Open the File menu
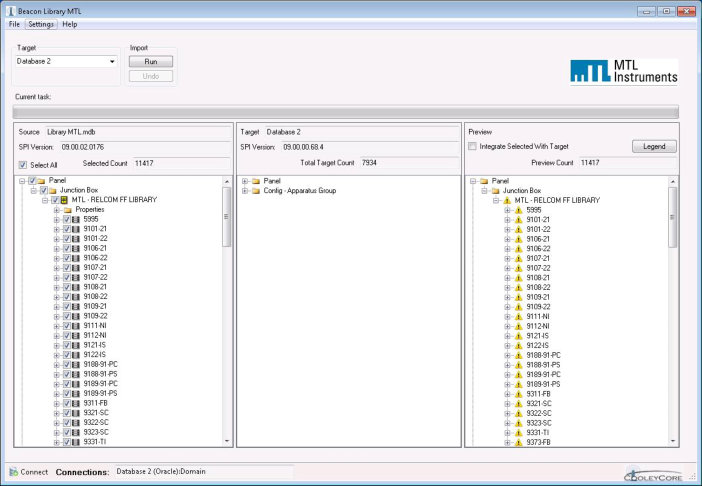The height and width of the screenshot is (486, 702). point(14,24)
